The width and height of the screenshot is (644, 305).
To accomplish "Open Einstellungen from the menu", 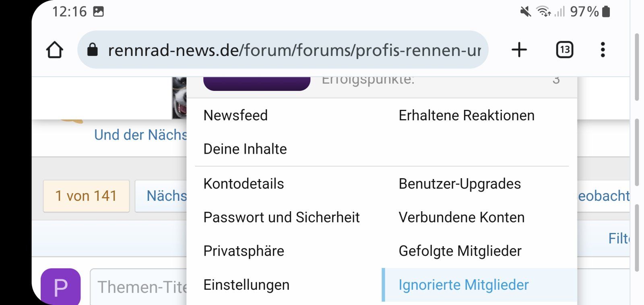I will (x=246, y=285).
